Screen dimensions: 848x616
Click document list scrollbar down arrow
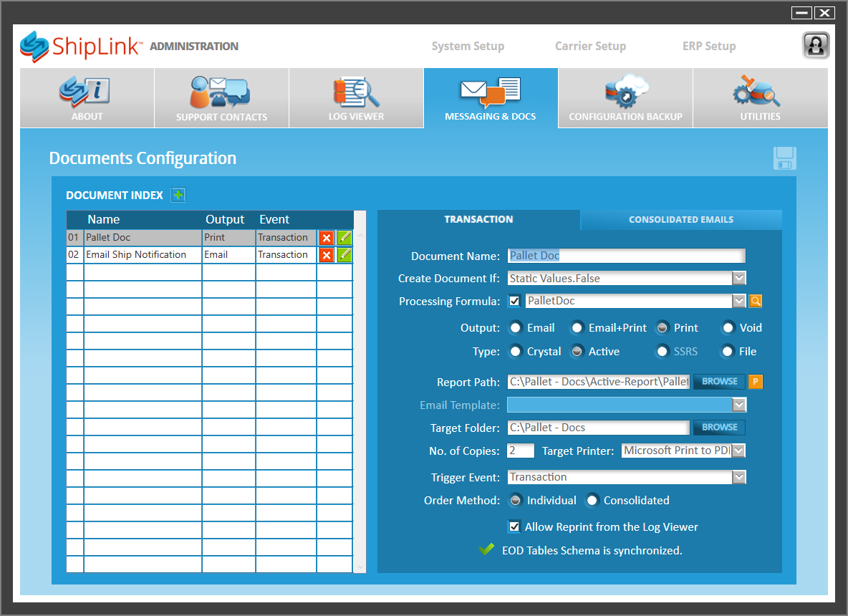coord(360,567)
